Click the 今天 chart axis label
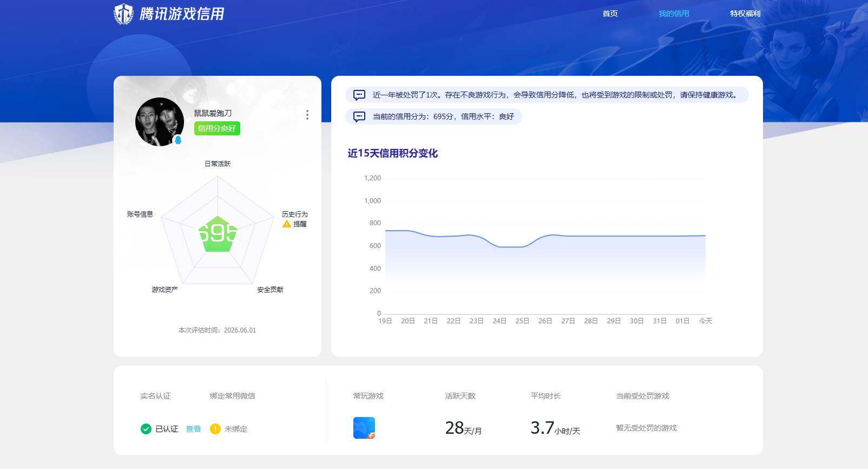This screenshot has height=469, width=868. coord(705,321)
